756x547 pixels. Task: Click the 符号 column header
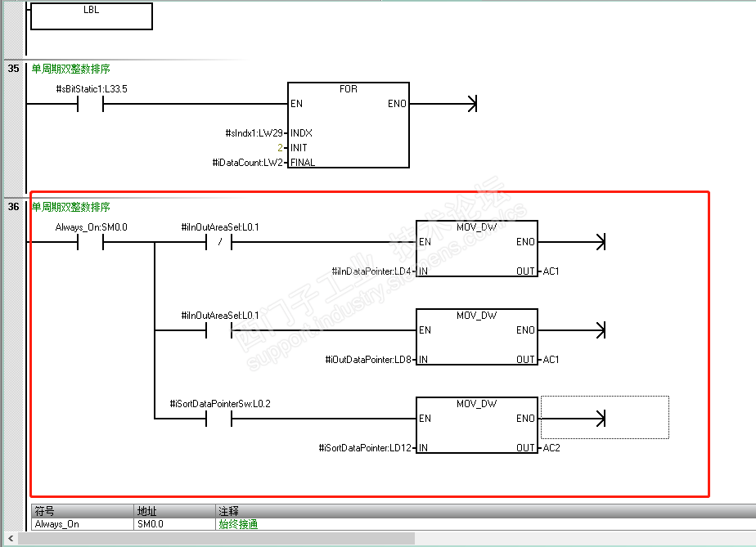83,511
